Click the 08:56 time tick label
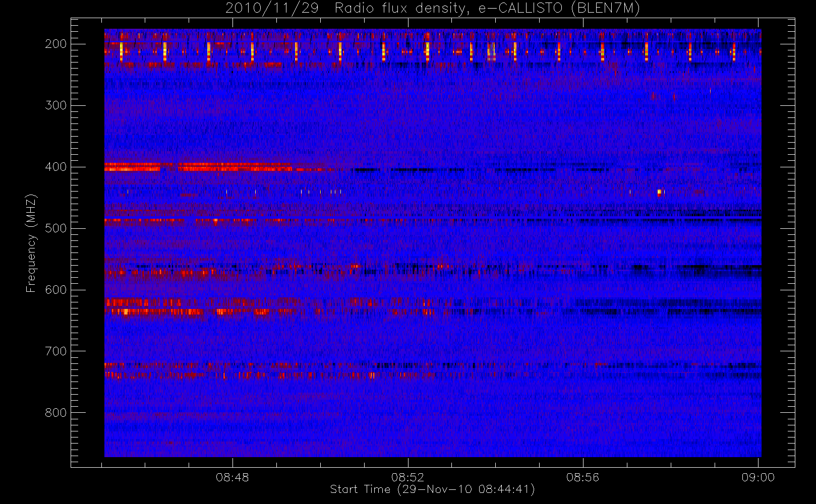Screen dimensions: 816x504 (x=582, y=477)
